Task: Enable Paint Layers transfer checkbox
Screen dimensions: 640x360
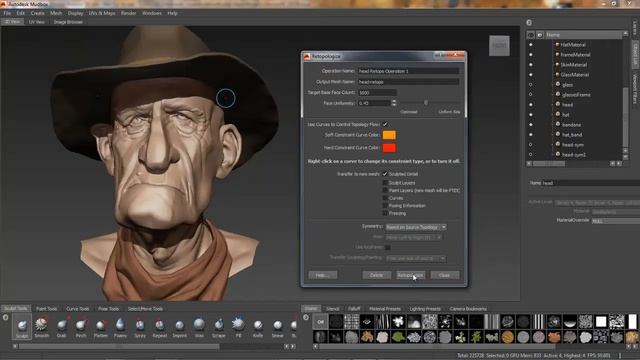Action: (x=385, y=190)
